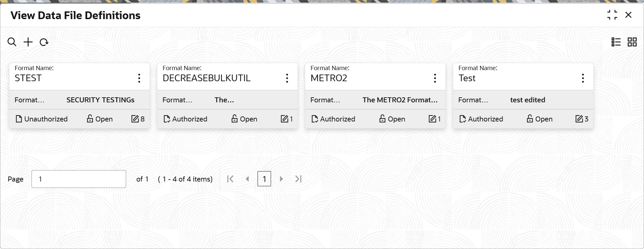Screen dimensions: 644x249
Task: Click the Open lock status on METRO2
Action: point(392,119)
